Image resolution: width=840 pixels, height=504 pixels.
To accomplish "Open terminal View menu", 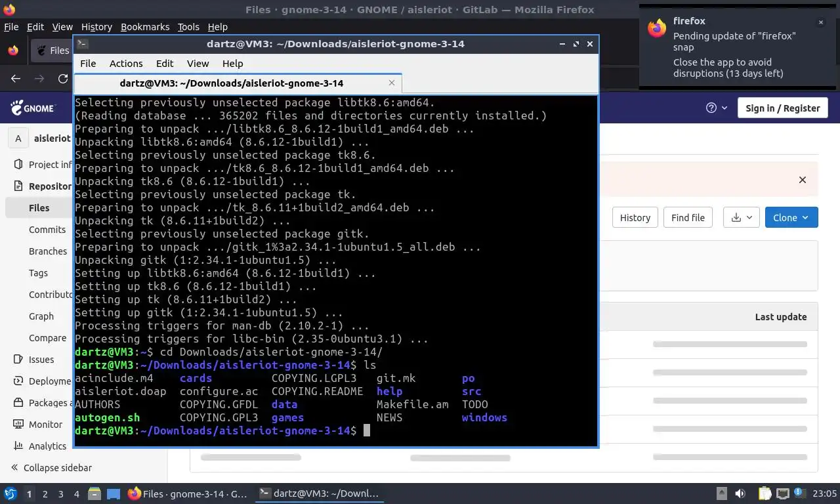I will click(198, 64).
